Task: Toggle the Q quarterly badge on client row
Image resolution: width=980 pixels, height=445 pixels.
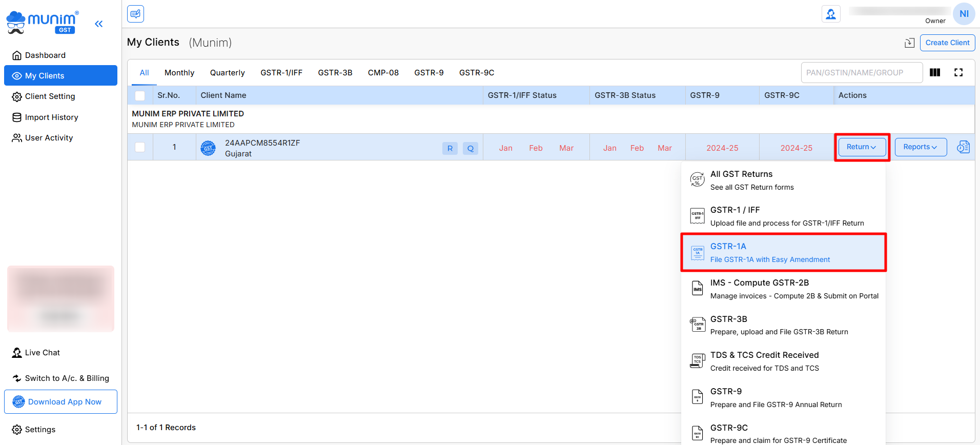Action: coord(470,148)
